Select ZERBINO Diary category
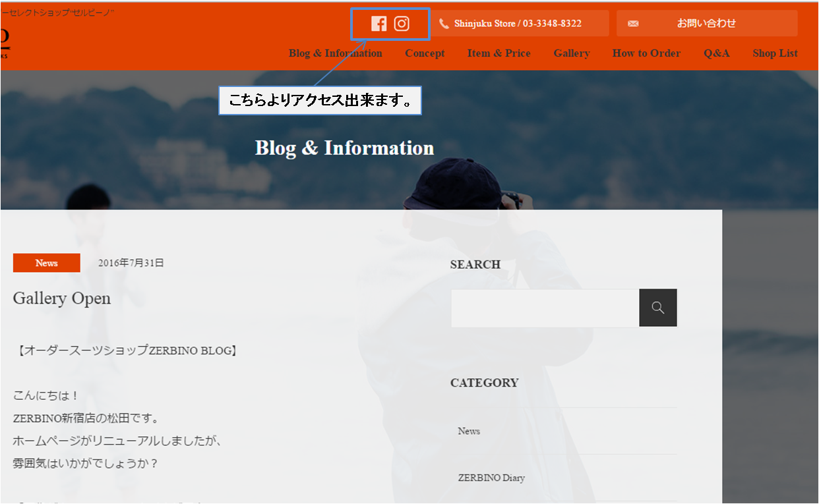Screen dimensions: 819x504 (491, 478)
